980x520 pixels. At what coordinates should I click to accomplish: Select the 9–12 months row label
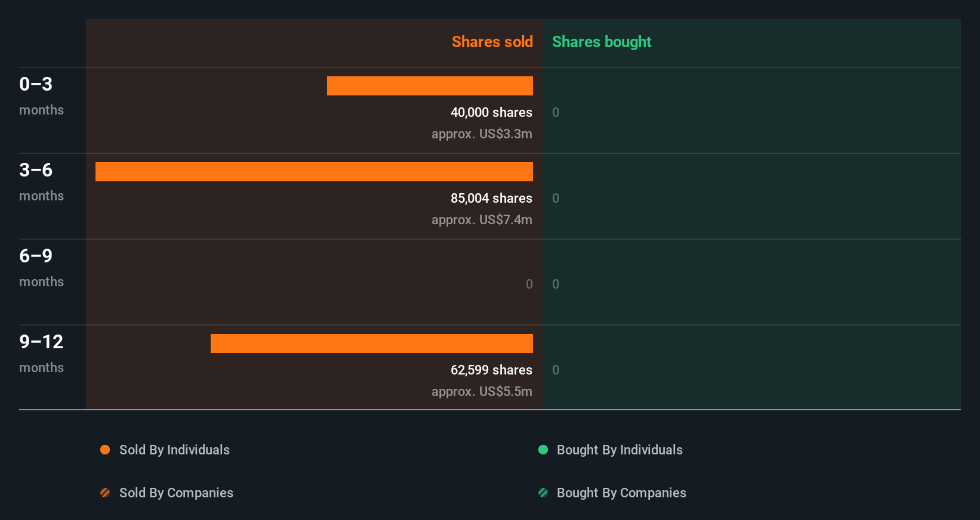[x=41, y=353]
